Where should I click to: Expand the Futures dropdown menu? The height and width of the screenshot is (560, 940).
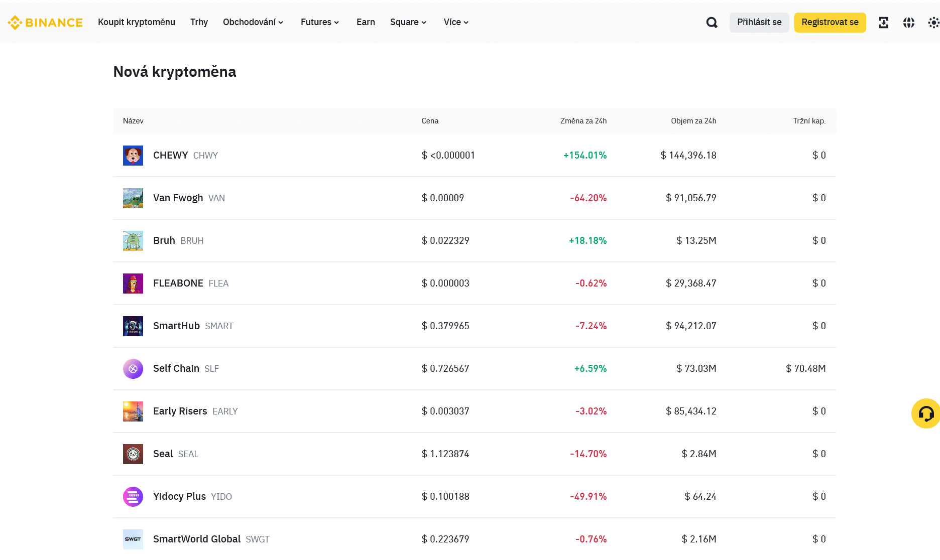pyautogui.click(x=320, y=22)
